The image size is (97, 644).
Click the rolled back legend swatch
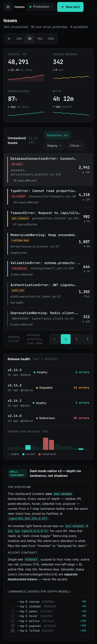pos(39,454)
